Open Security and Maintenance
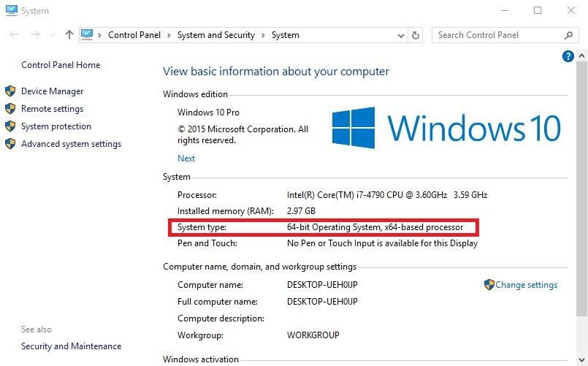The image size is (588, 366). tap(72, 346)
